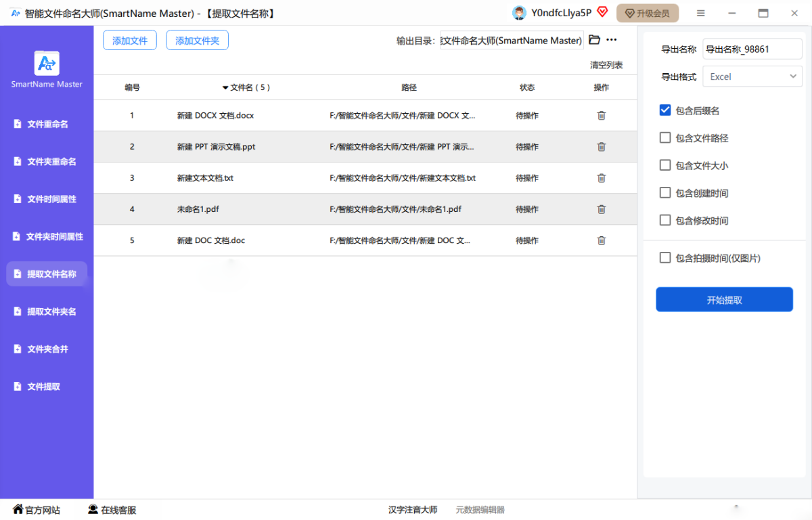The image size is (812, 520).
Task: Switch to 文件重命名 in sidebar
Action: click(47, 125)
